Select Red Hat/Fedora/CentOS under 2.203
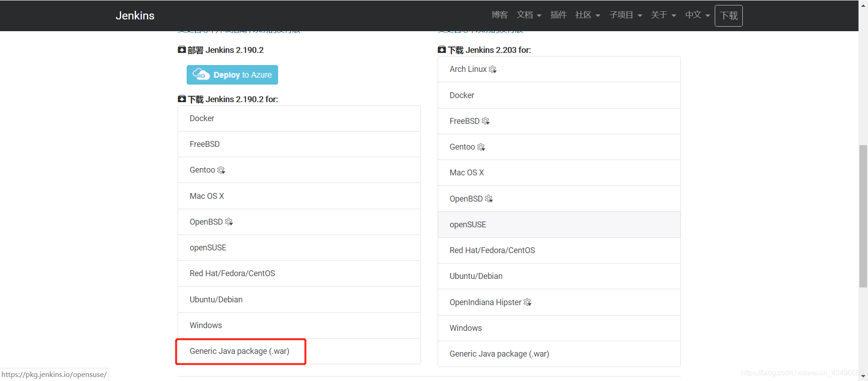This screenshot has width=868, height=381. (559, 250)
